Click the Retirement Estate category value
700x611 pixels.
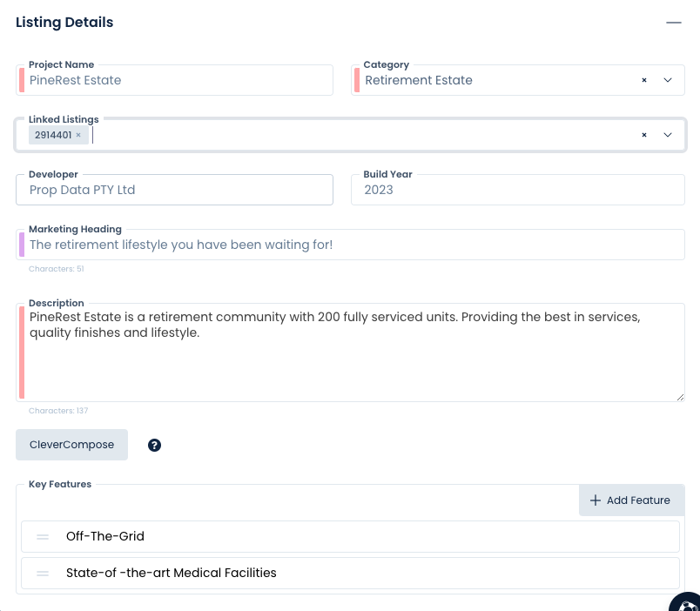tap(419, 80)
